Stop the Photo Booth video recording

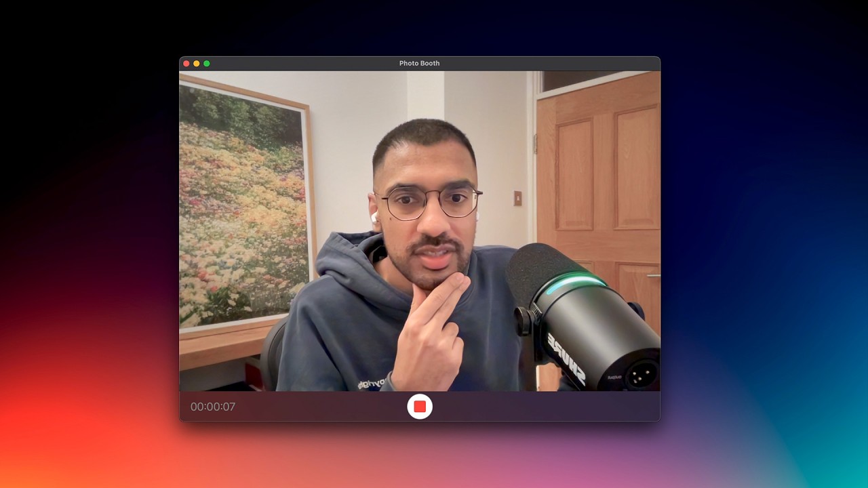[420, 407]
